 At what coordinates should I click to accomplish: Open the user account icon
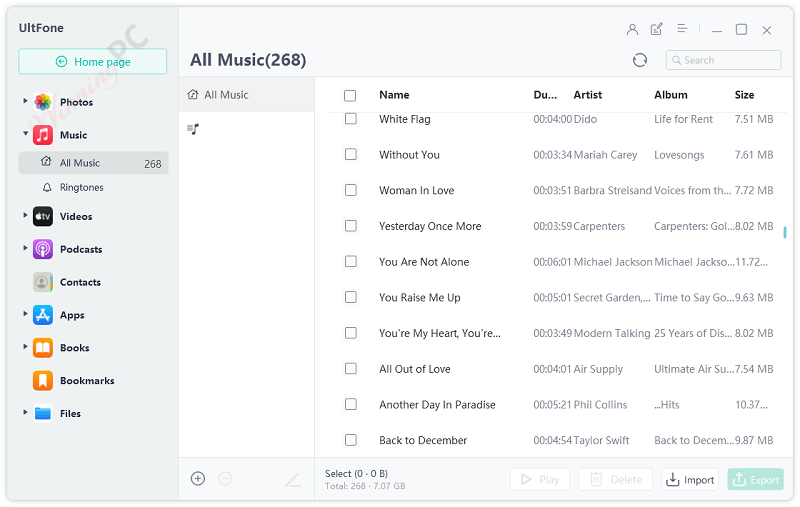coord(632,30)
